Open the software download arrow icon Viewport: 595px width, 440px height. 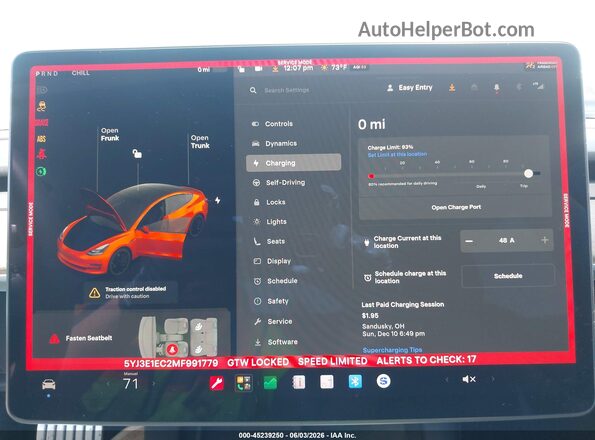(x=452, y=88)
